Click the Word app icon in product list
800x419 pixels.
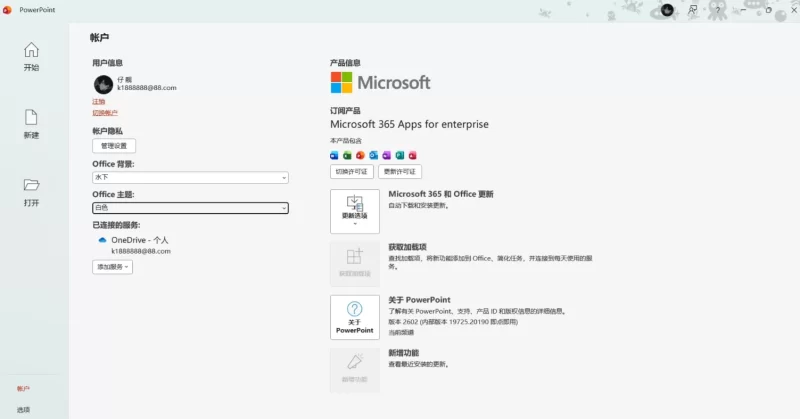334,155
